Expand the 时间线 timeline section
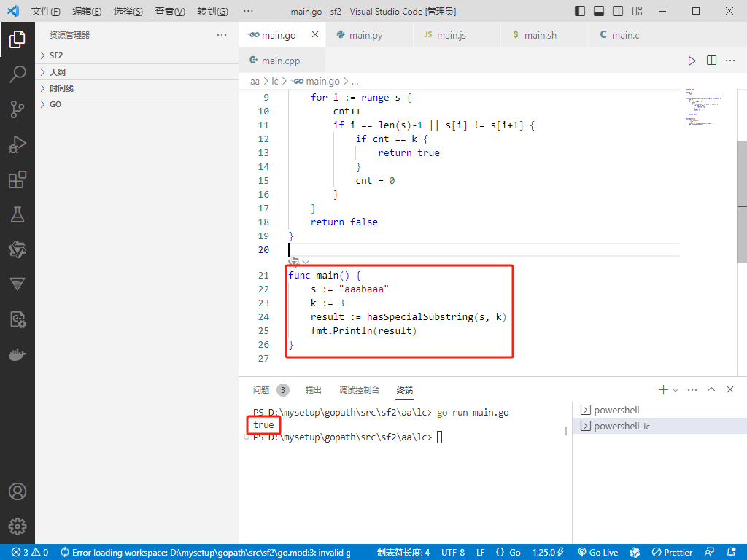 (x=136, y=88)
